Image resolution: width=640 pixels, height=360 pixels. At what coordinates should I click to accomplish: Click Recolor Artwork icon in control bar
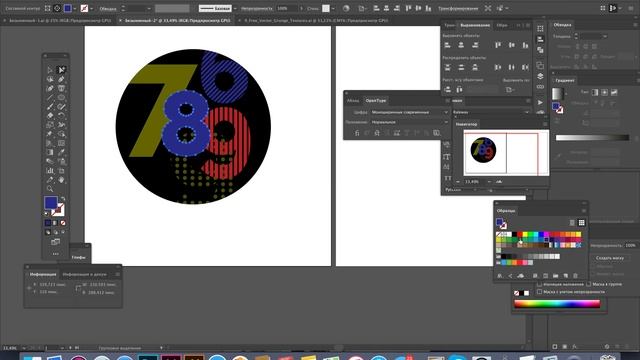pos(346,8)
